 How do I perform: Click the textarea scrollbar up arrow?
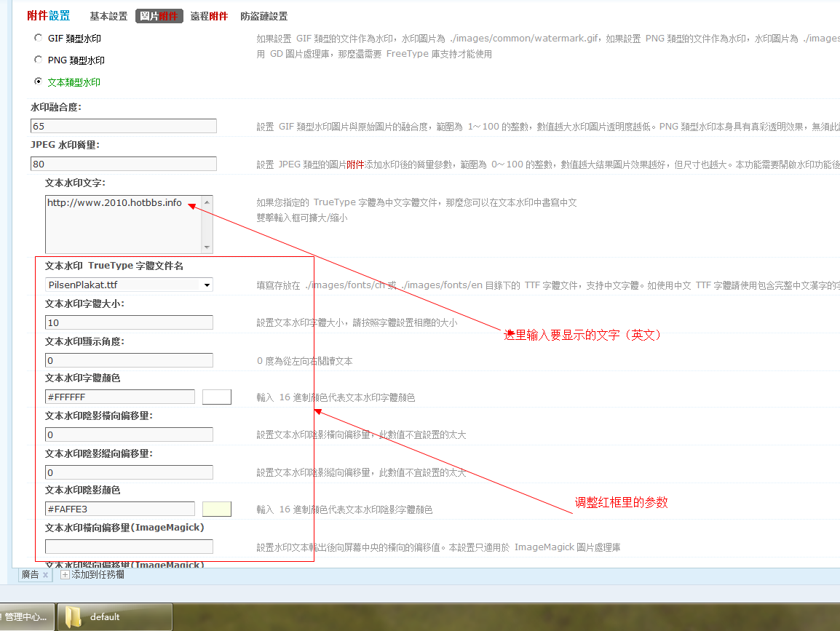pos(207,202)
